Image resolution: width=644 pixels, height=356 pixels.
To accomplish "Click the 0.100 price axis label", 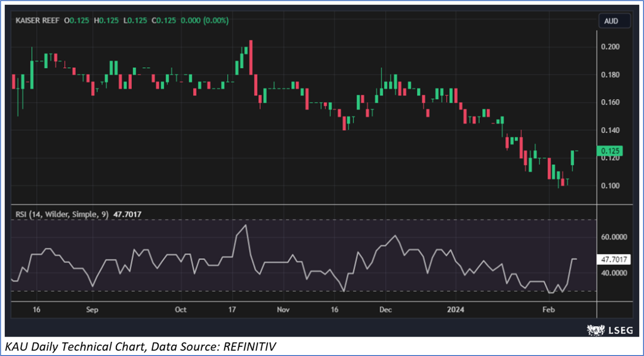I will [x=611, y=186].
